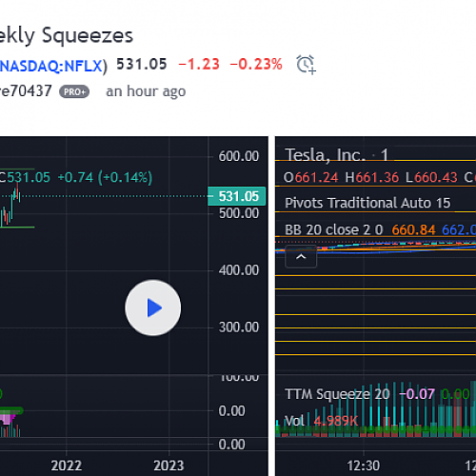Select the Pivots Traditional Auto 15 indicator label
Viewport: 476px width, 476px height.
[x=367, y=203]
